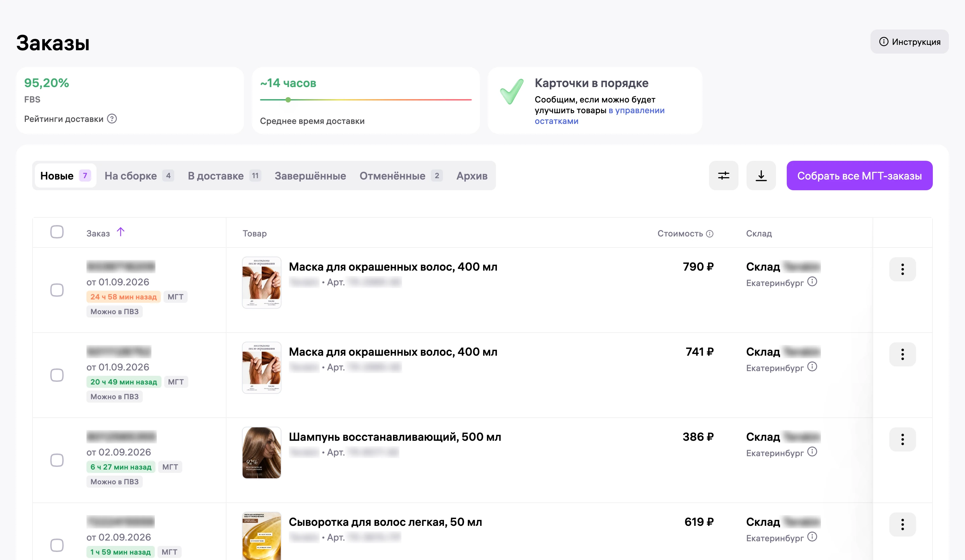This screenshot has height=560, width=965.
Task: Open three-dot menu for the 619 ₽ order
Action: pyautogui.click(x=902, y=524)
